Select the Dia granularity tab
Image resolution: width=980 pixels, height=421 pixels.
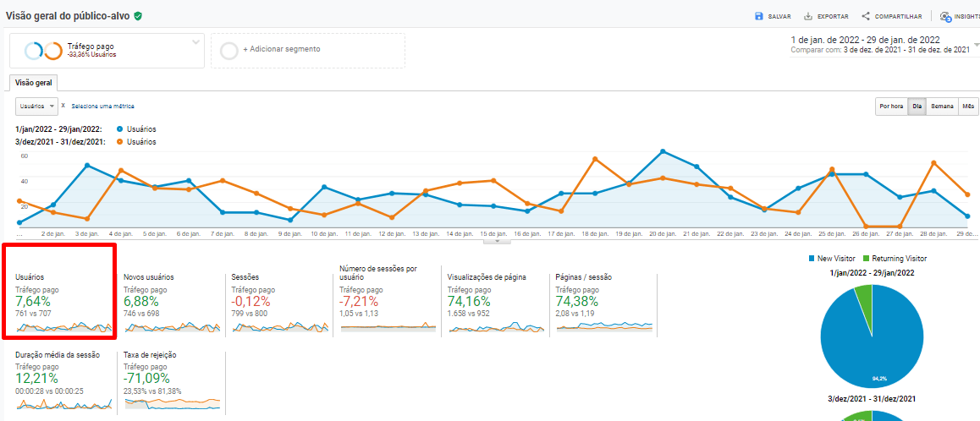917,107
